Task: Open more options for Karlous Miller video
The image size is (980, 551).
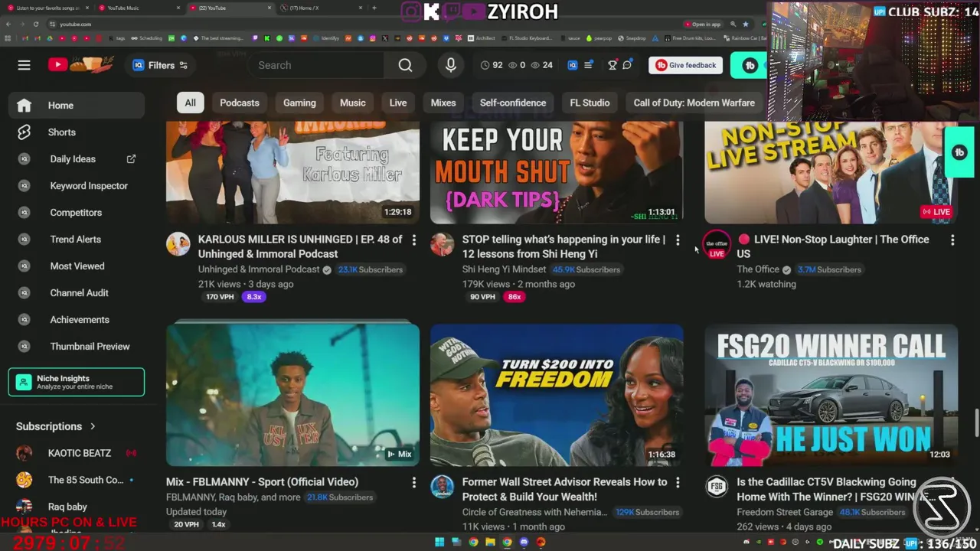Action: tap(414, 240)
